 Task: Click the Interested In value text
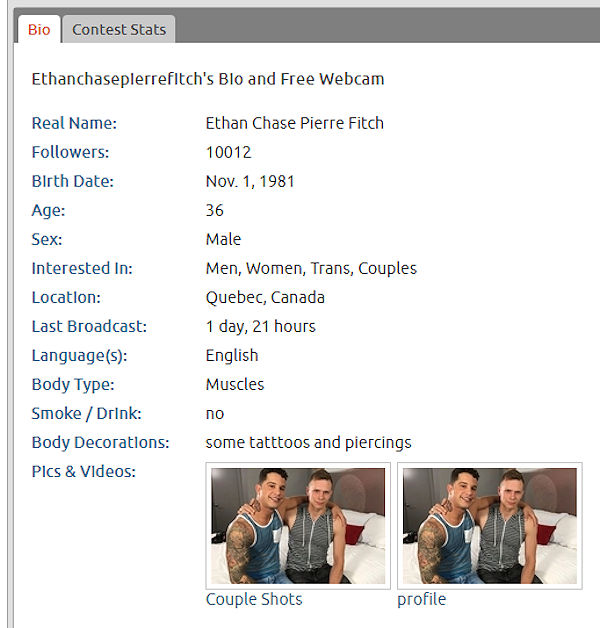(311, 268)
